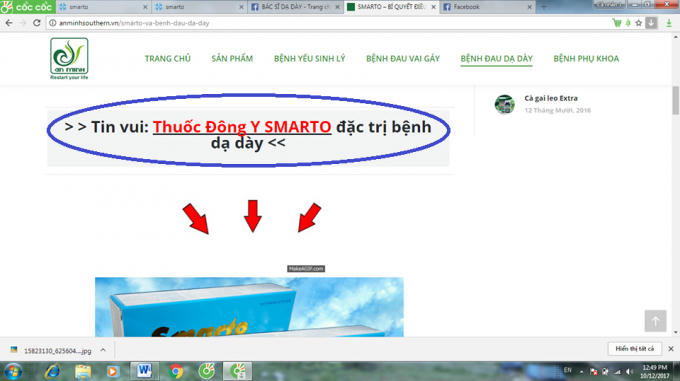Expand options for downloaded jpg file
The image size is (680, 381).
tap(103, 350)
